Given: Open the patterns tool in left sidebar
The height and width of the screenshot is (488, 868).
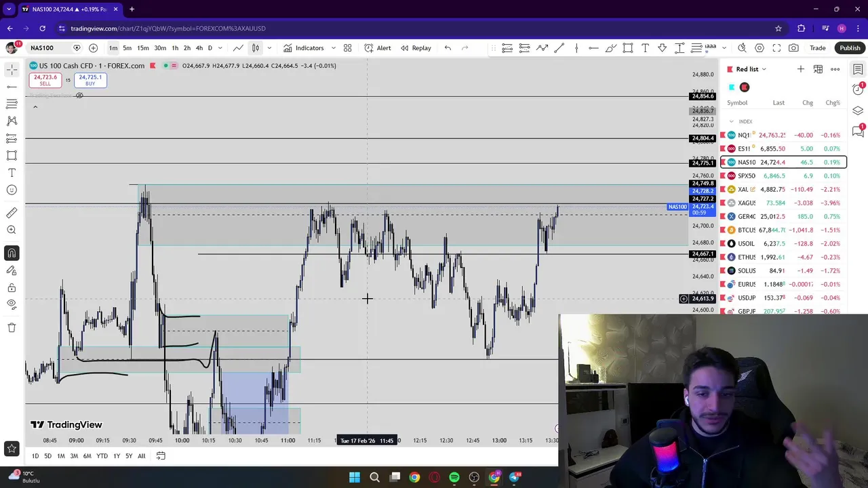Looking at the screenshot, I should 12,121.
